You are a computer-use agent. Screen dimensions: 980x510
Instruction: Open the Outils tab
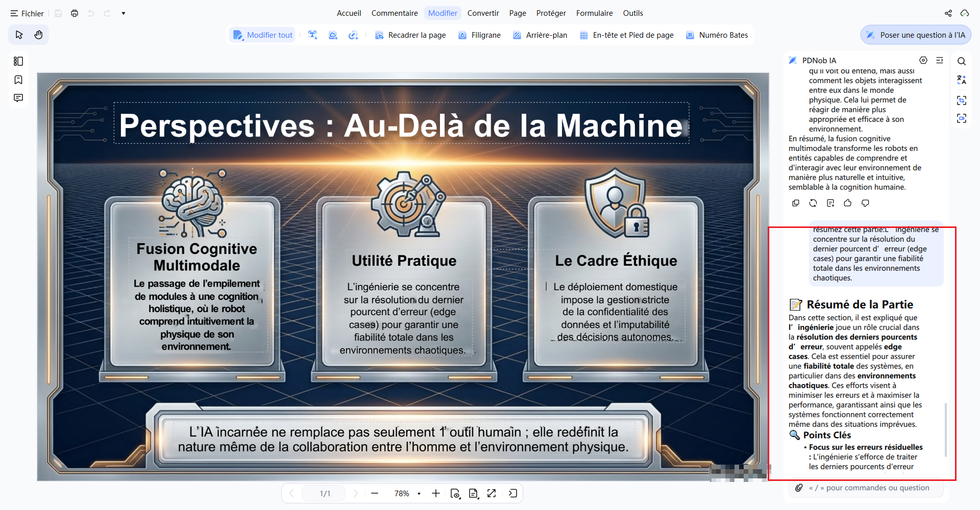tap(633, 13)
